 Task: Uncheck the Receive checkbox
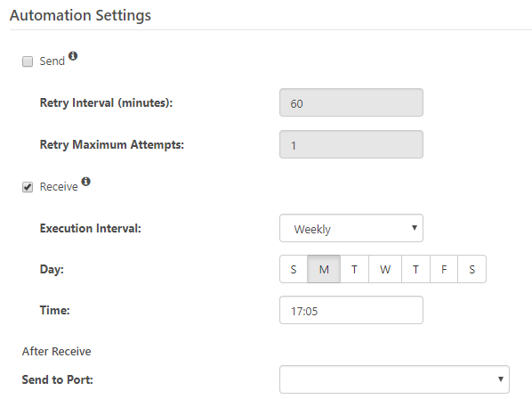tap(28, 187)
